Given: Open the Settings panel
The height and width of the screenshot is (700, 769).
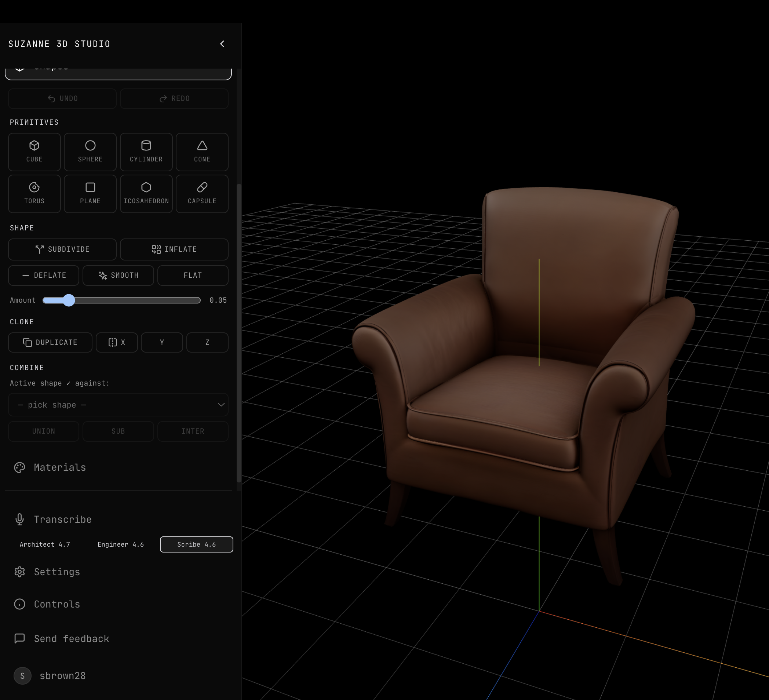Looking at the screenshot, I should point(57,572).
